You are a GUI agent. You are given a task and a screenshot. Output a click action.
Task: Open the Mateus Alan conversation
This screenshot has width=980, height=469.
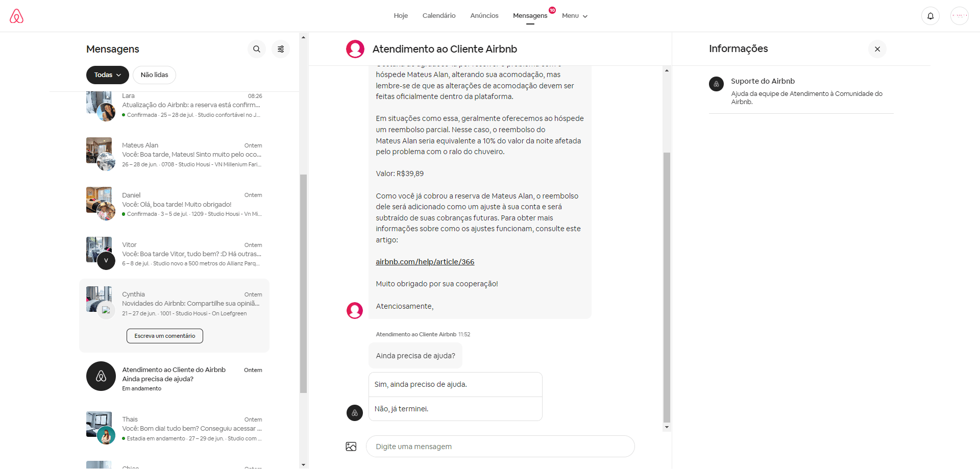[174, 154]
